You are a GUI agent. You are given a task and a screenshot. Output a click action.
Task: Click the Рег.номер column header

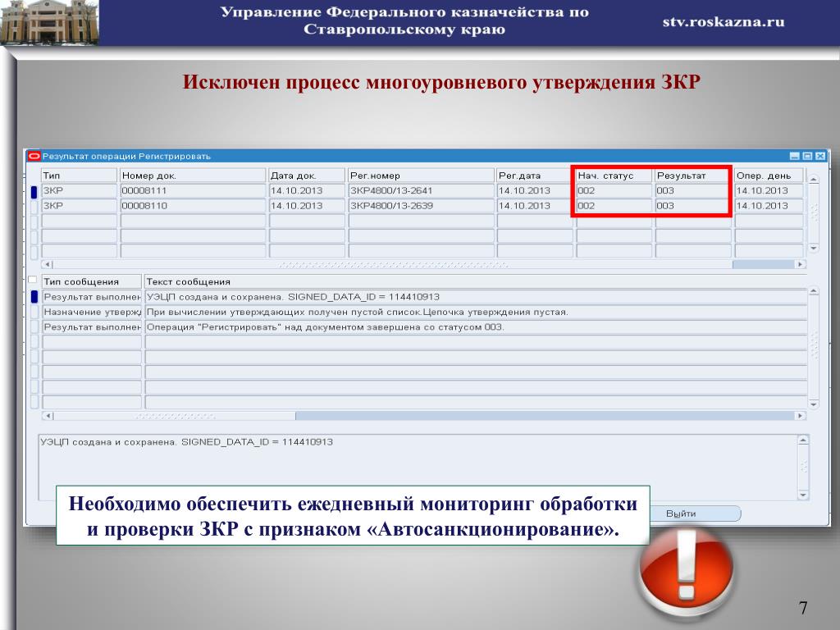click(421, 176)
